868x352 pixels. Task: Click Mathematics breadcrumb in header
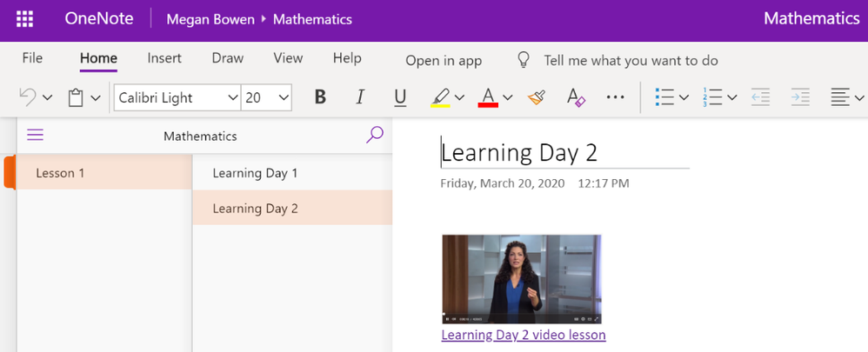[x=312, y=19]
